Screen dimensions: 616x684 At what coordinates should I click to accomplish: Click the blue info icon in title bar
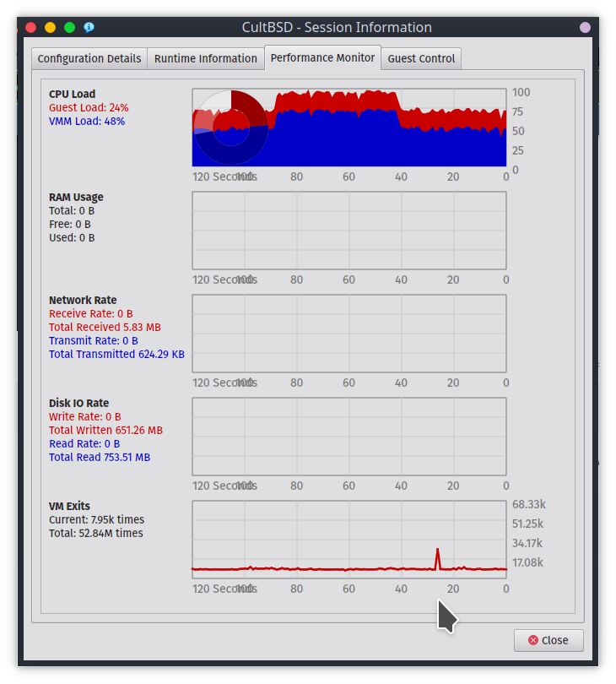89,27
